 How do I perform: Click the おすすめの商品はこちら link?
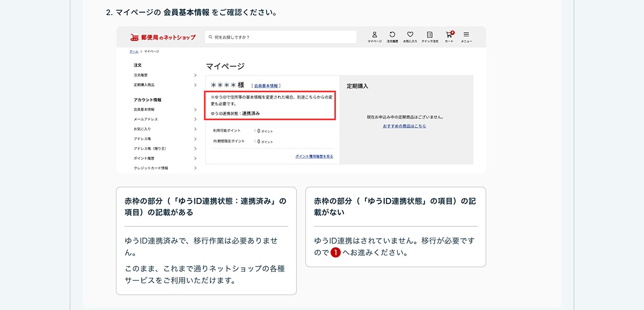click(404, 126)
